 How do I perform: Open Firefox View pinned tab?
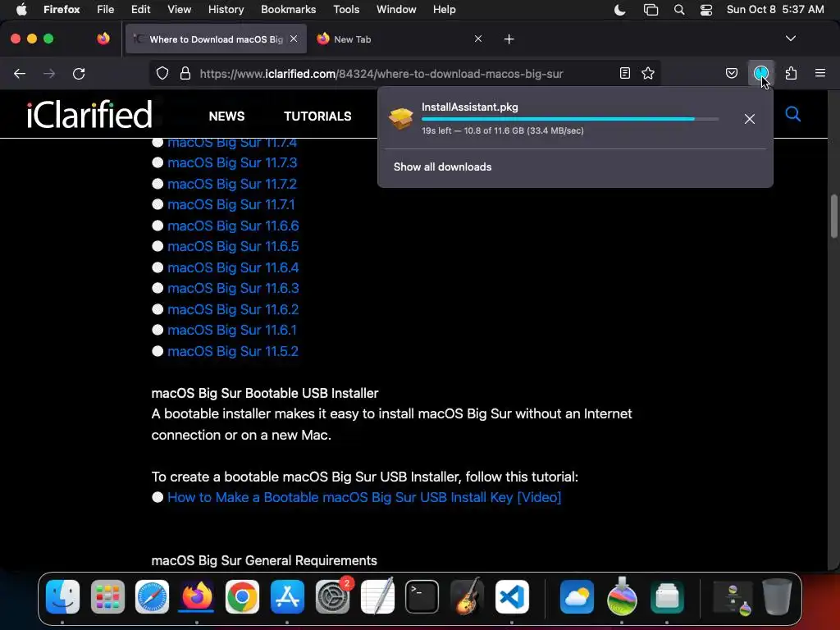103,39
